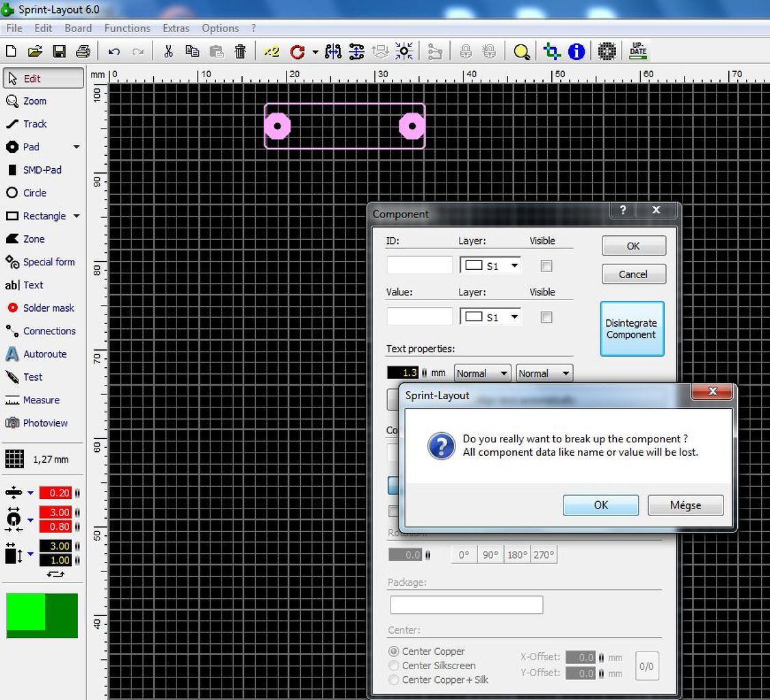Open the Options menu
770x700 pixels.
220,29
